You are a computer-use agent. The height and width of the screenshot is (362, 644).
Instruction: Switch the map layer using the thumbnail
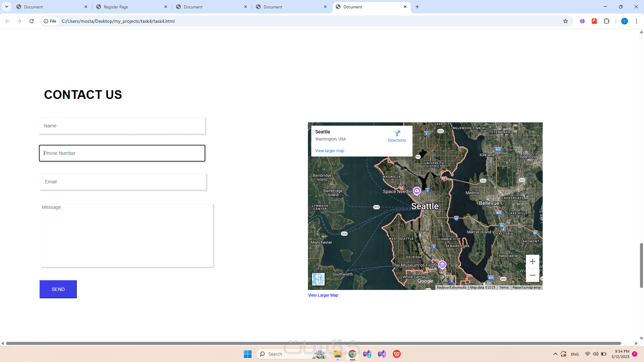point(318,279)
